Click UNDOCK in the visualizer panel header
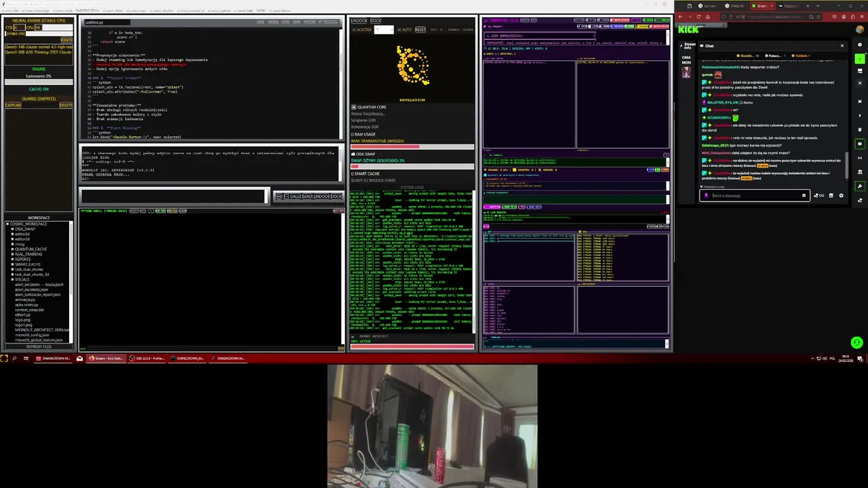The height and width of the screenshot is (488, 868). (359, 20)
